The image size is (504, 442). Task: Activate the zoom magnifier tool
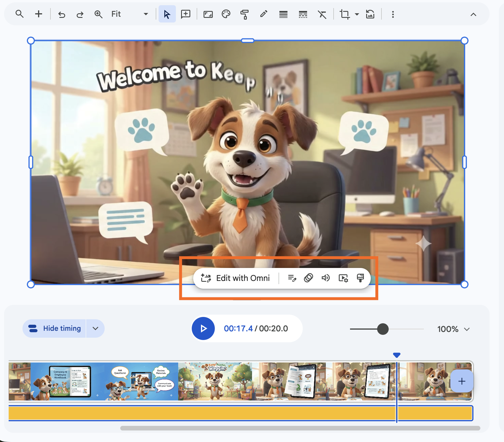(99, 14)
